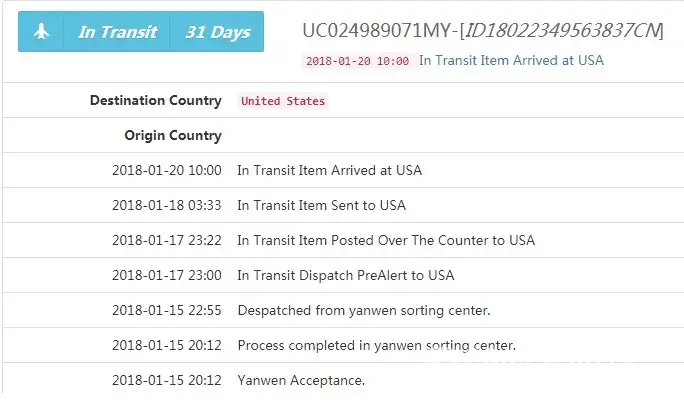Viewport: 684px width, 411px height.
Task: Click the Yanwen Acceptance event
Action: (300, 380)
